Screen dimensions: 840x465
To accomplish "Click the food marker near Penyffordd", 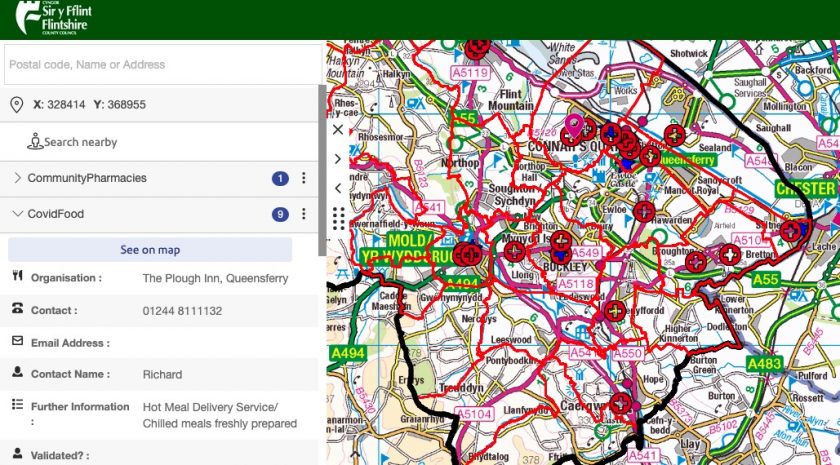I will (x=615, y=311).
